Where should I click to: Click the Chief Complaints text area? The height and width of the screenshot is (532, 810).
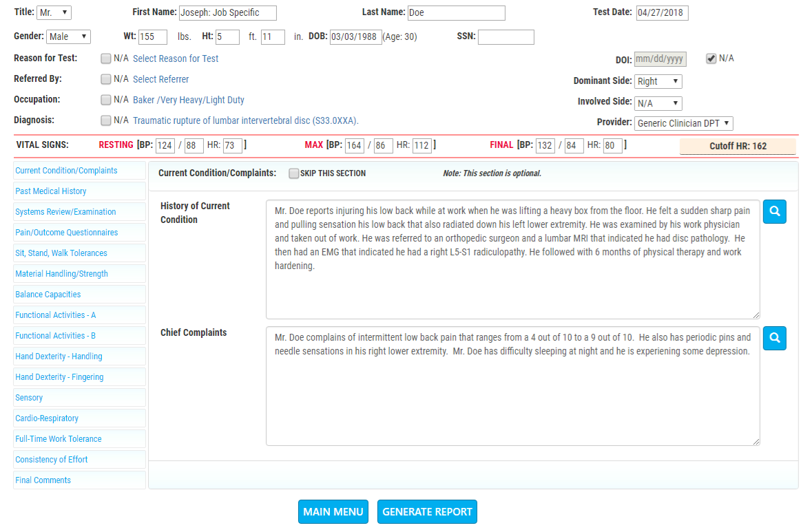pos(513,386)
